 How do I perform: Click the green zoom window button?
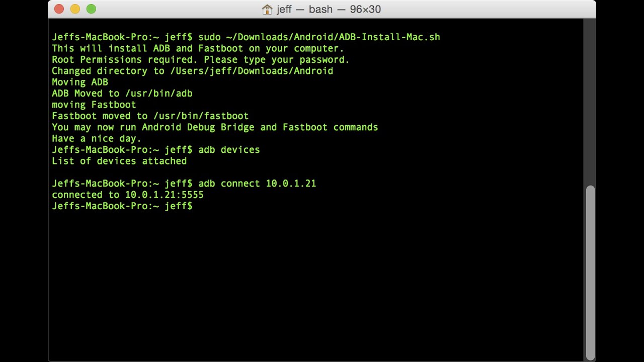click(91, 9)
